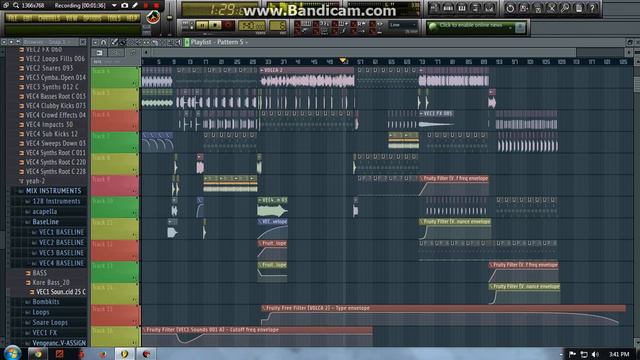Open the CHANNELS menu

(x=49, y=18)
